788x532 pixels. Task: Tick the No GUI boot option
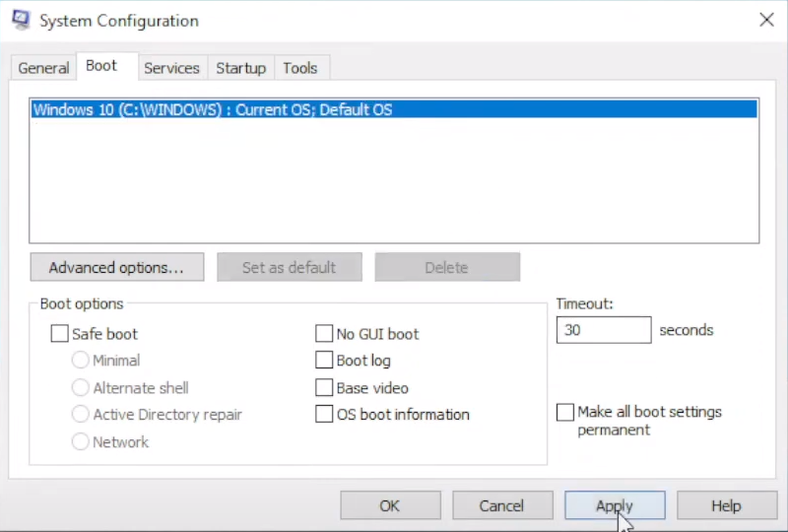click(x=324, y=334)
